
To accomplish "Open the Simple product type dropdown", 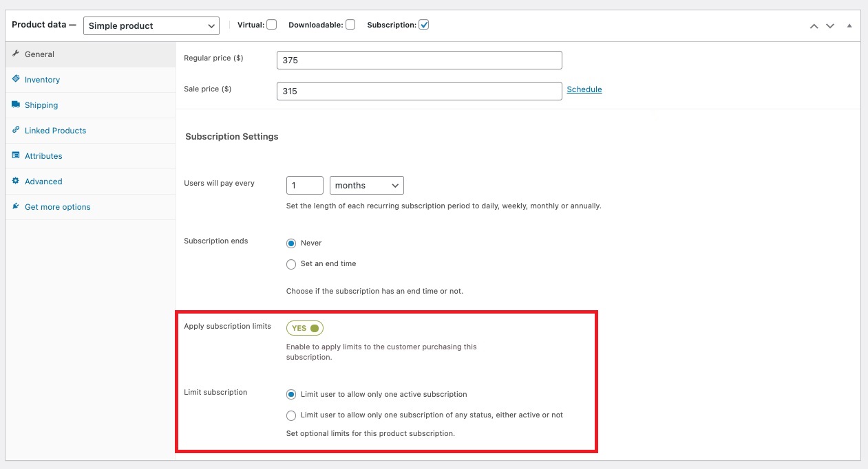I will pos(151,25).
